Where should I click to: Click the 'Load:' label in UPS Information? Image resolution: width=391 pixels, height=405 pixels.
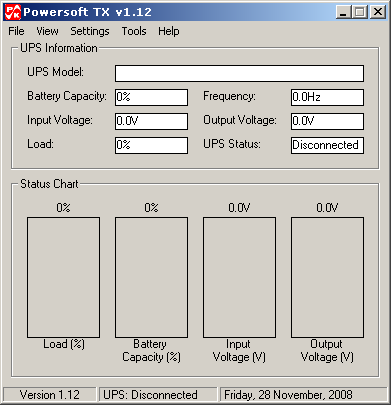(x=40, y=144)
